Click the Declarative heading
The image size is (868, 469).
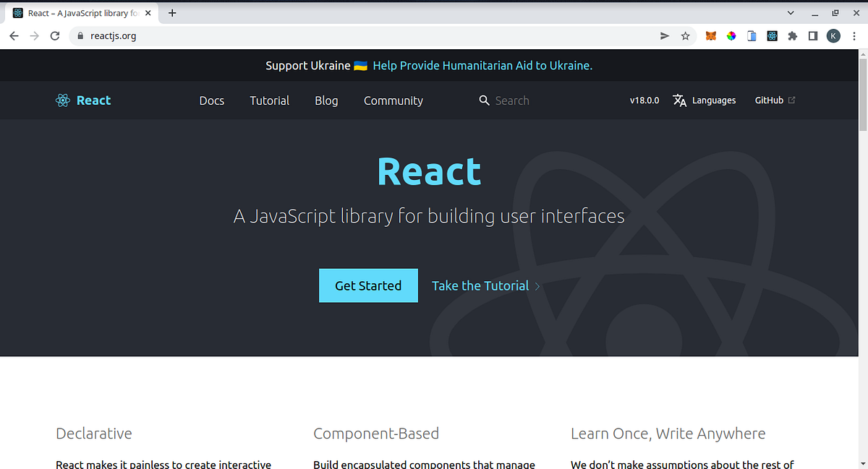(x=94, y=434)
